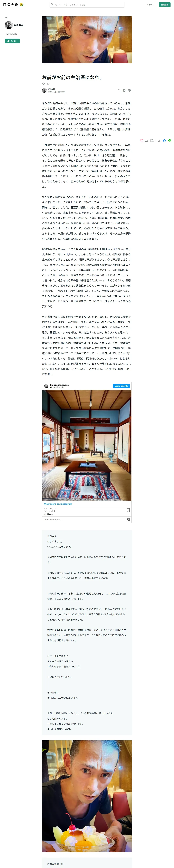The height and width of the screenshot is (868, 174).
Task: Toggle the floating pink heart like button
Action: click(141, 140)
